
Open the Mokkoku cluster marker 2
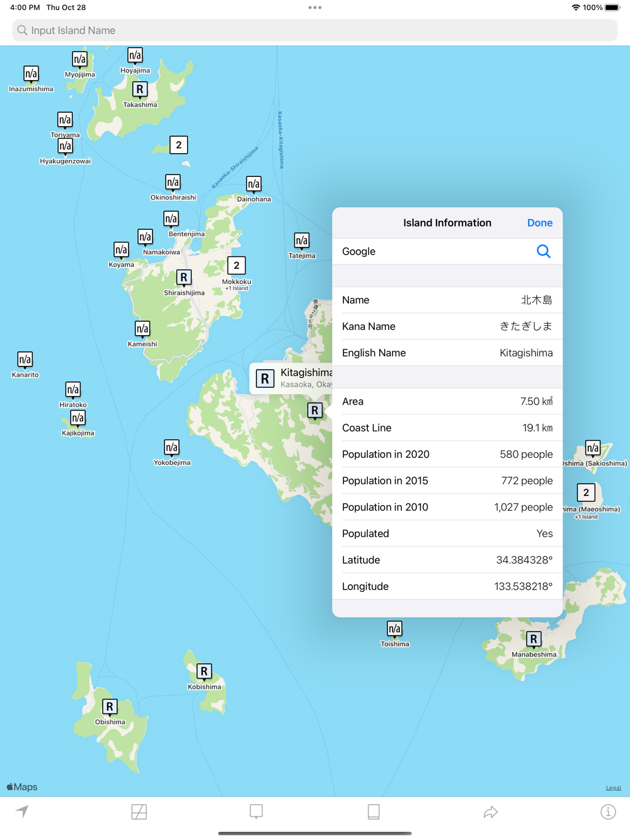(236, 266)
